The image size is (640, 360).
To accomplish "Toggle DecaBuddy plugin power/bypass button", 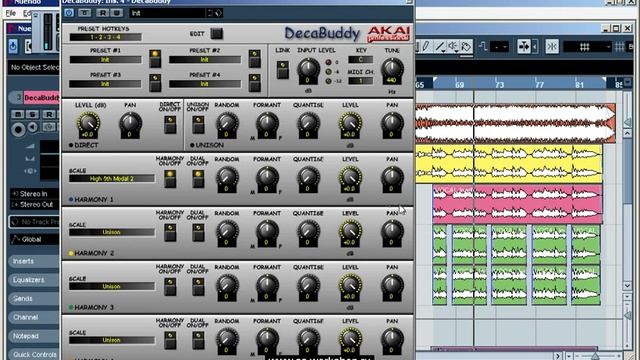I will coord(69,13).
